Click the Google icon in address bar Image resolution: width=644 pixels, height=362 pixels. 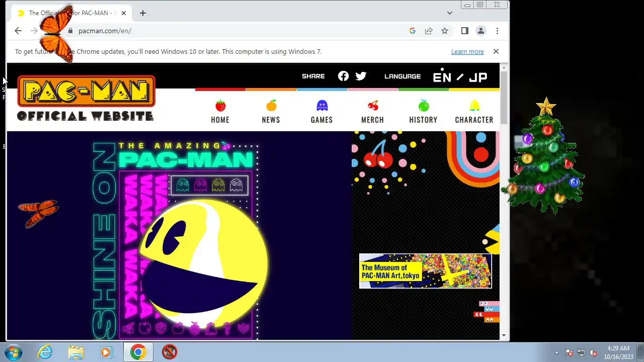413,31
